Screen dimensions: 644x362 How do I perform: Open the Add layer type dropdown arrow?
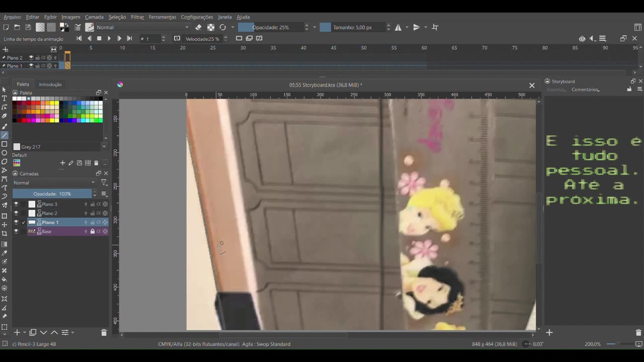pyautogui.click(x=25, y=332)
